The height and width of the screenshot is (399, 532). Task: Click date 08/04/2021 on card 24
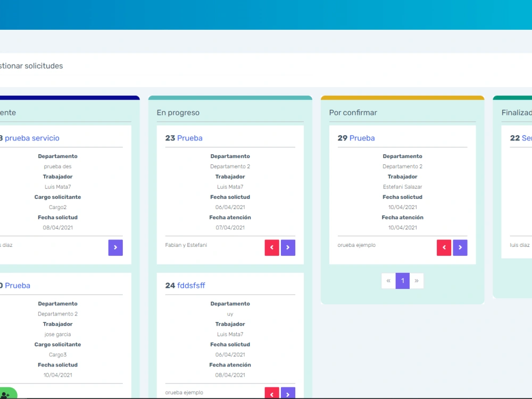click(x=230, y=375)
